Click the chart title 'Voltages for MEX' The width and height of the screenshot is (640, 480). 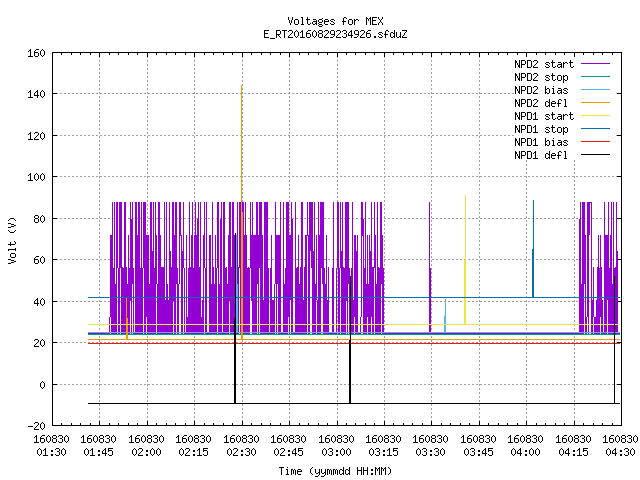(335, 21)
